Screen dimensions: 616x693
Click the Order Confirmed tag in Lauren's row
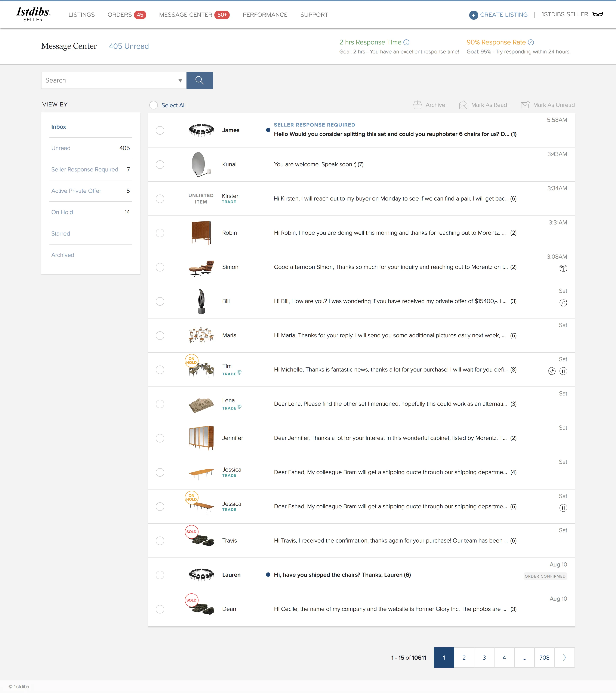pos(545,576)
